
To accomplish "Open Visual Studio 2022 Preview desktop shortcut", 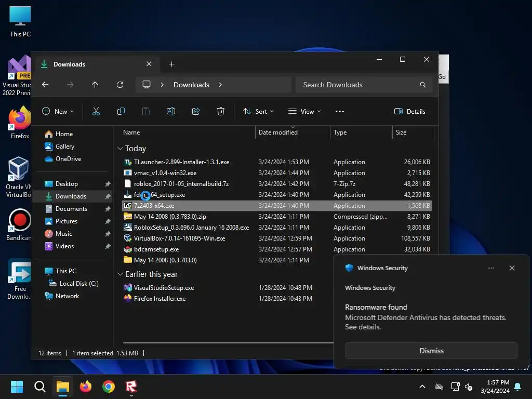I will pos(17,75).
